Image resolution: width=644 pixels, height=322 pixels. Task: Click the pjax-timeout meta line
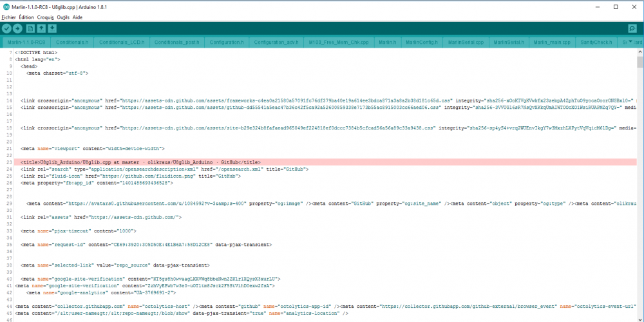point(79,231)
